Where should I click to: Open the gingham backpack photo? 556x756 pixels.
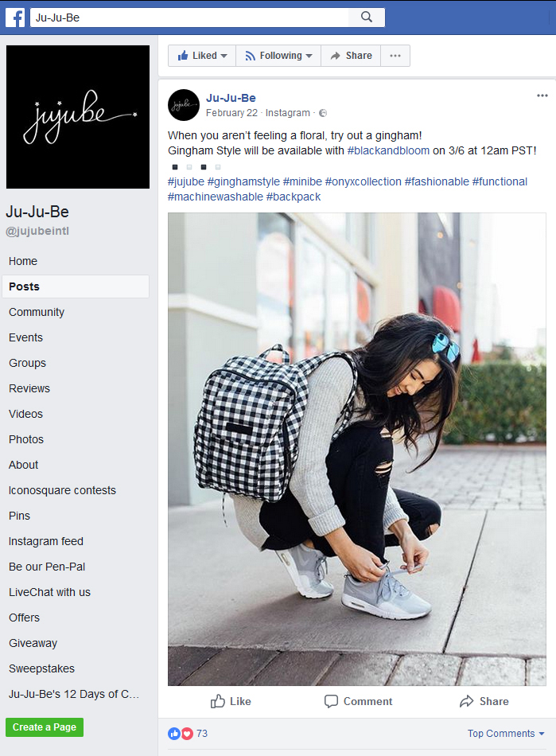point(357,449)
